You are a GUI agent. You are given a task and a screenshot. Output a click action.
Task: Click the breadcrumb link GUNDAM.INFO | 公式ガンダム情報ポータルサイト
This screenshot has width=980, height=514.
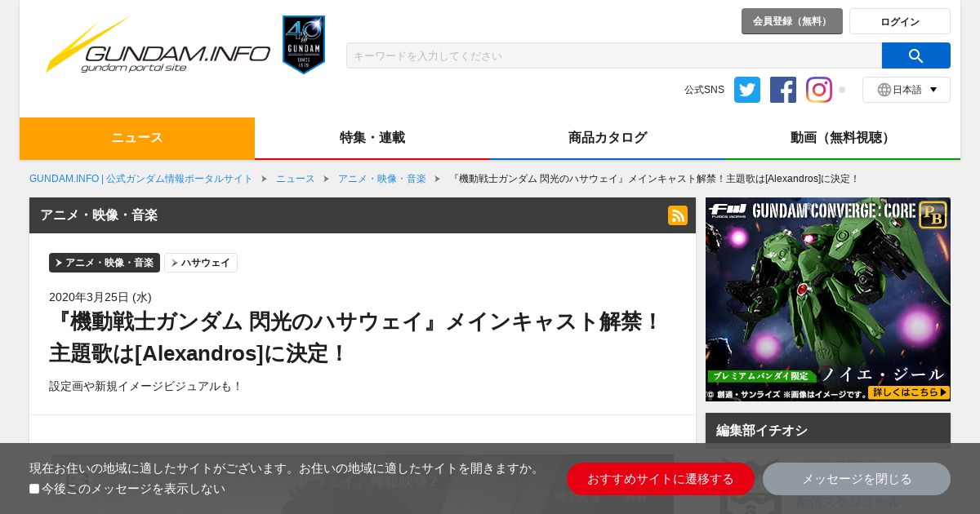(141, 179)
